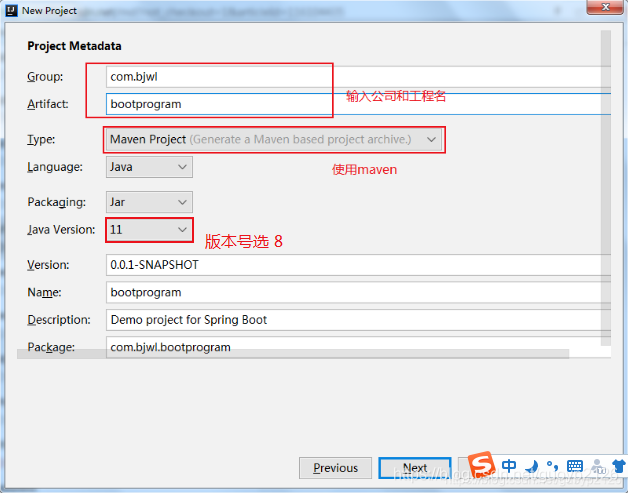
Task: Click the Description label
Action: [x=59, y=320]
